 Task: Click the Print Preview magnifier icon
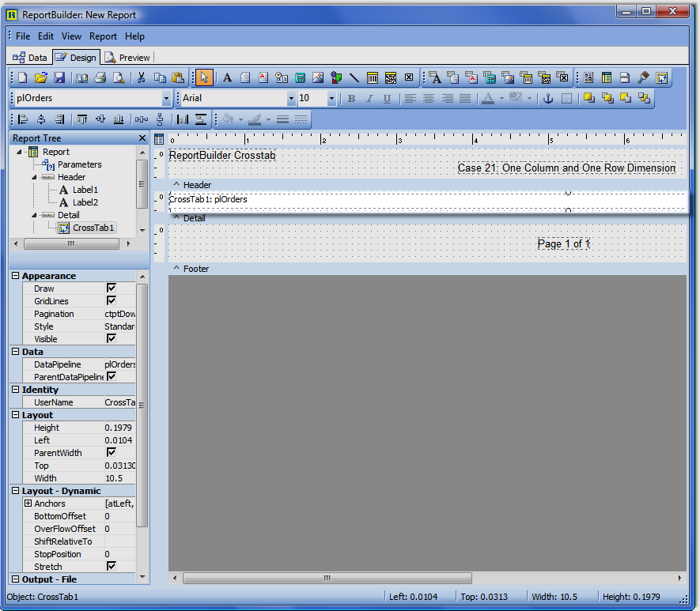119,78
